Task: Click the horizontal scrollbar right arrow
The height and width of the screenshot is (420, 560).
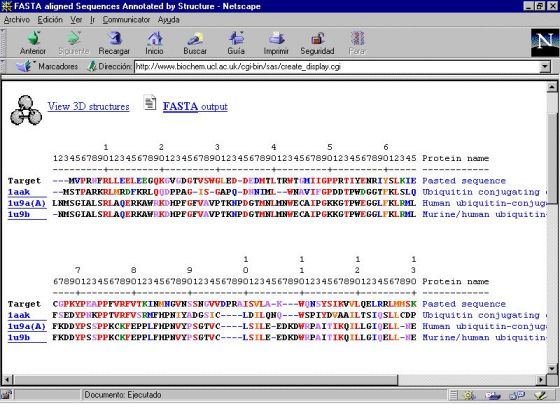Action: point(541,379)
